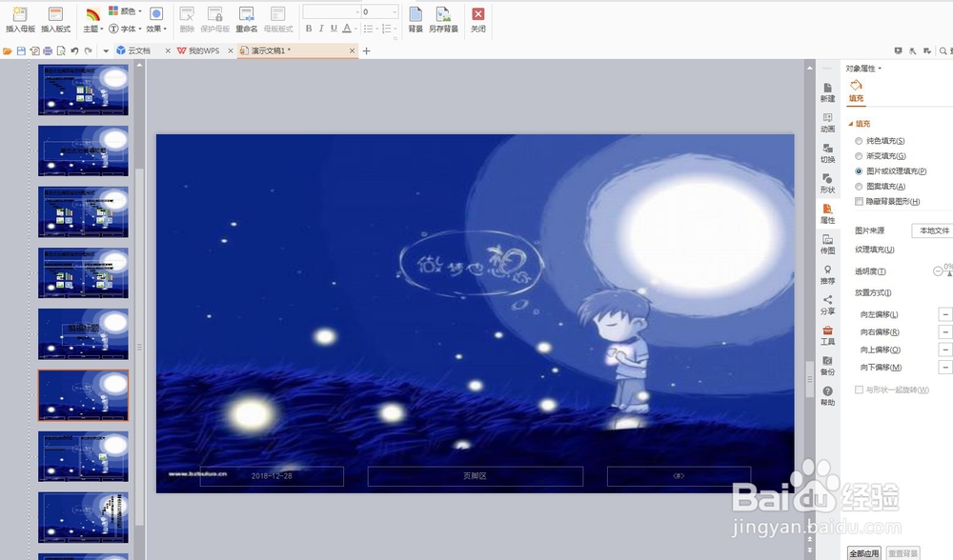953x560 pixels.
Task: Select 图案填充 (pattern fill) radio button
Action: 859,187
